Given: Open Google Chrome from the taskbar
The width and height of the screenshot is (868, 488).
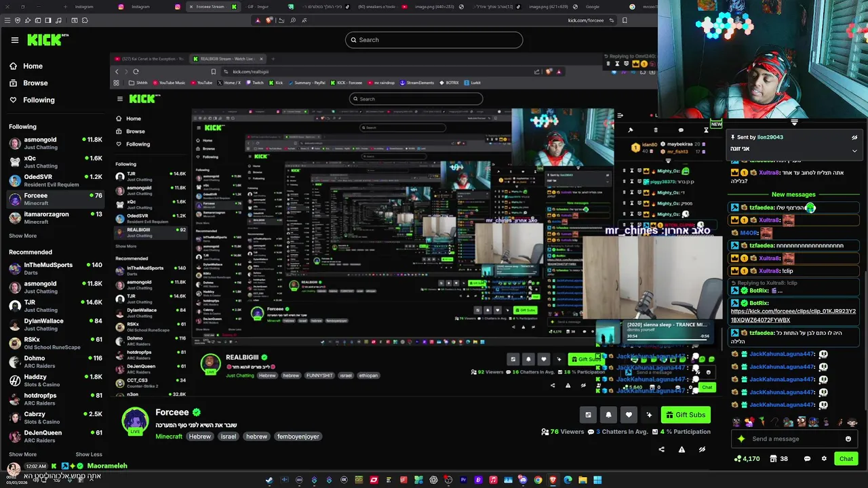Looking at the screenshot, I should click(538, 480).
